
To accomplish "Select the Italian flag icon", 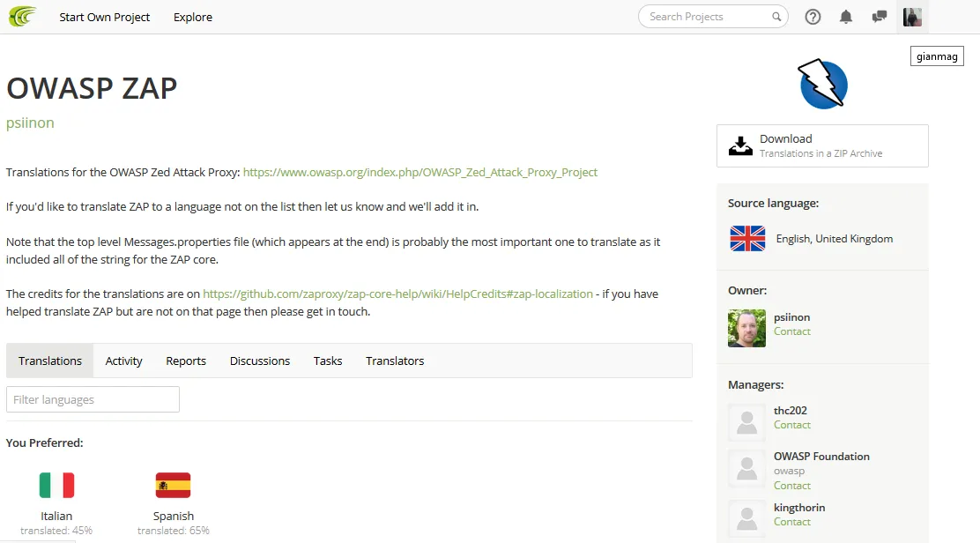I will pos(56,485).
